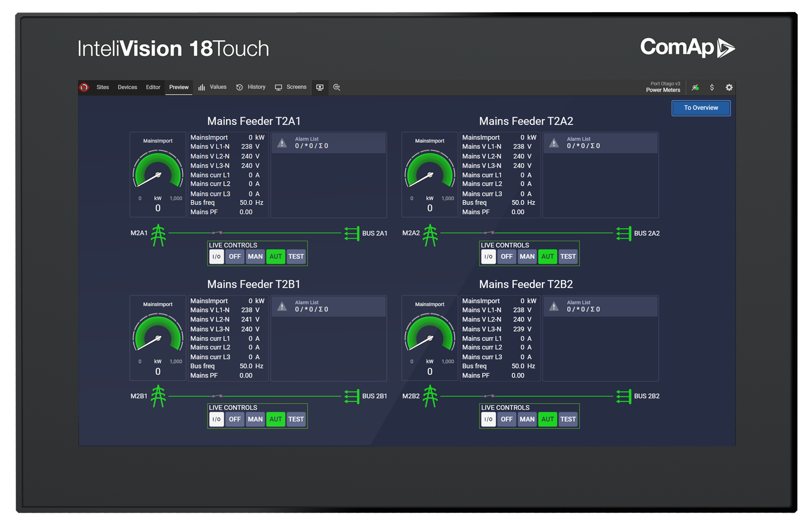The width and height of the screenshot is (812, 527).
Task: Click the M2A1 breaker switch symbol
Action: [217, 233]
